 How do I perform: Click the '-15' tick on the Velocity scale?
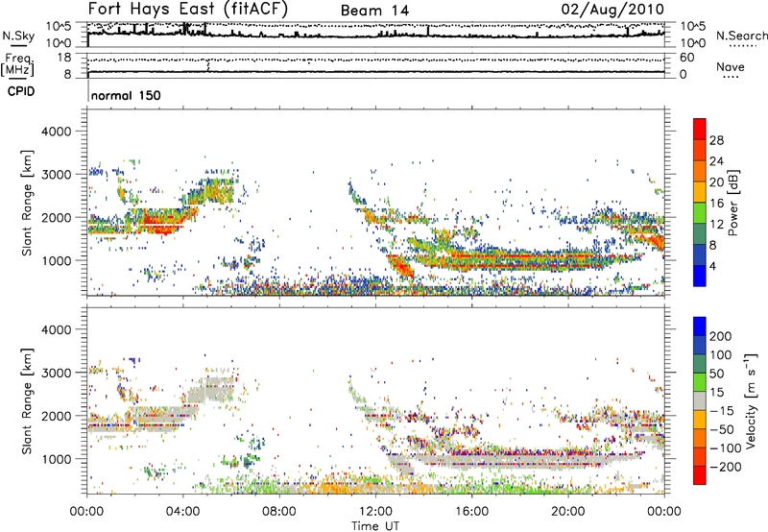tap(721, 411)
